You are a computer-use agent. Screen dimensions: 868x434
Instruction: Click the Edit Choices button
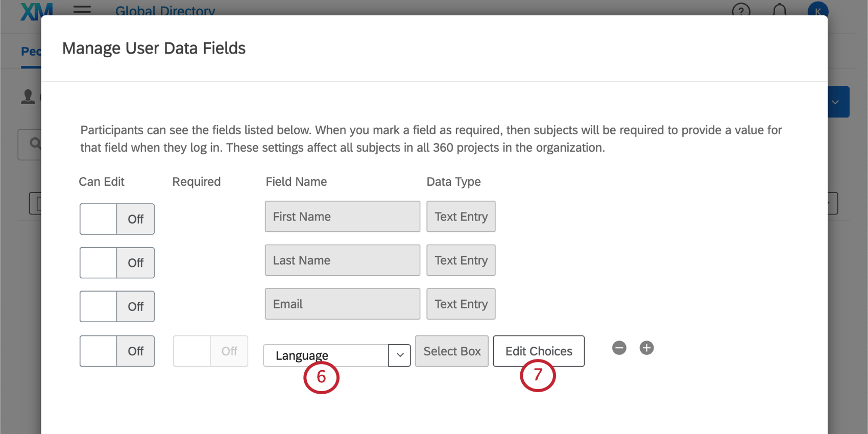click(538, 351)
